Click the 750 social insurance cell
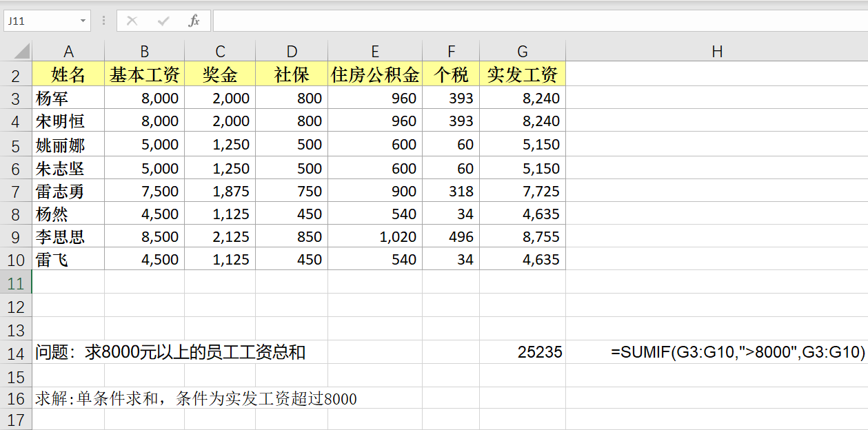The image size is (868, 430). click(x=292, y=191)
